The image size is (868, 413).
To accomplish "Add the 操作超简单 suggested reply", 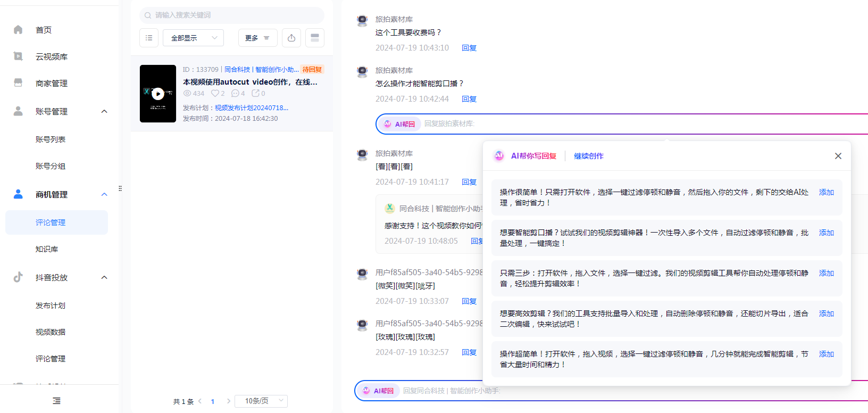I will [x=827, y=354].
